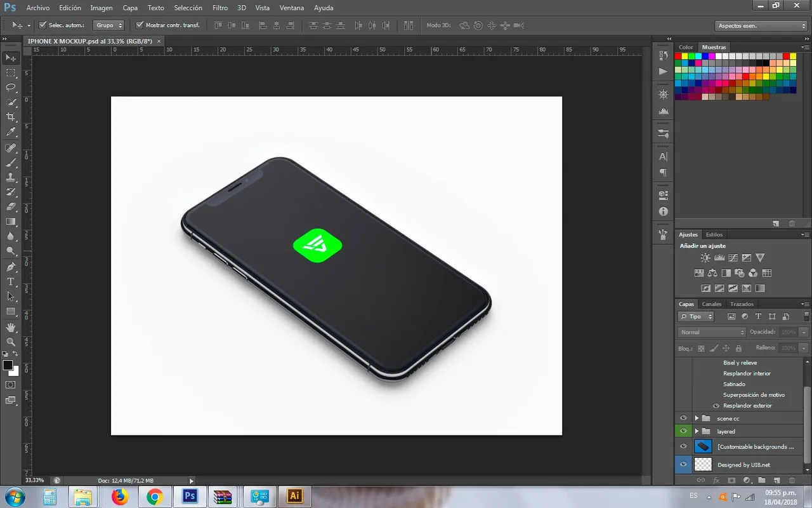
Task: Change the screen mode
Action: tap(11, 400)
